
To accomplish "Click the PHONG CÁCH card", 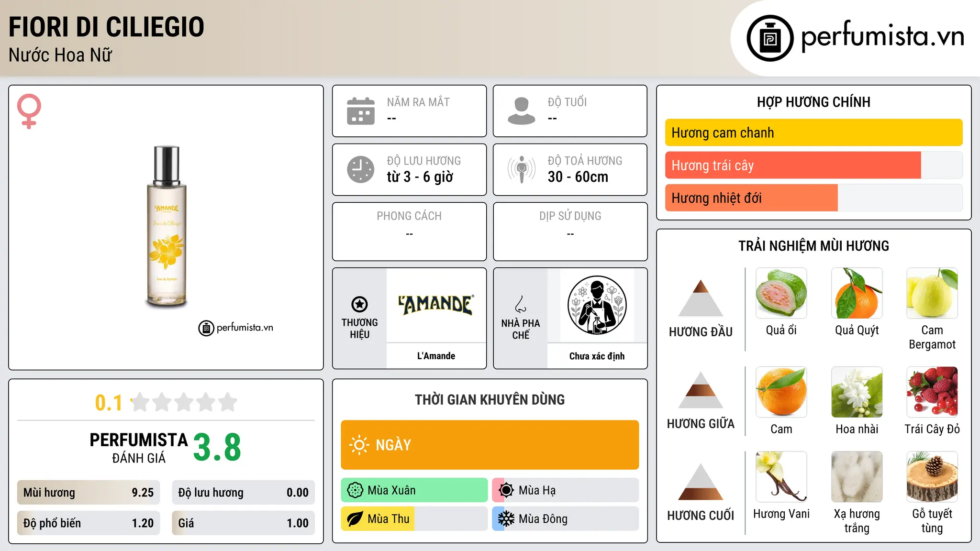I will pyautogui.click(x=409, y=231).
